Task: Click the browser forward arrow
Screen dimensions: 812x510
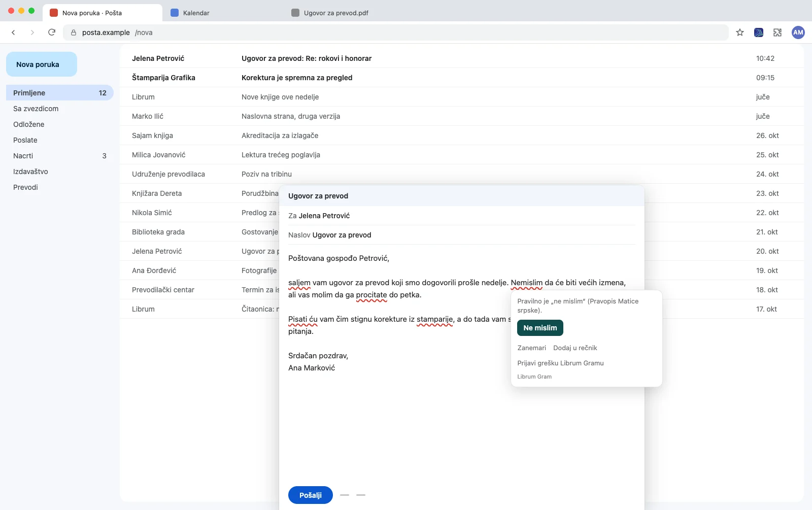Action: click(32, 32)
